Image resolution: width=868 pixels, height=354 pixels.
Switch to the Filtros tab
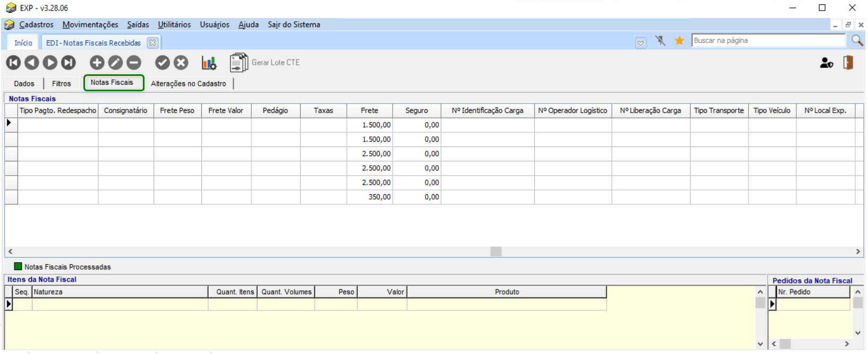[62, 84]
